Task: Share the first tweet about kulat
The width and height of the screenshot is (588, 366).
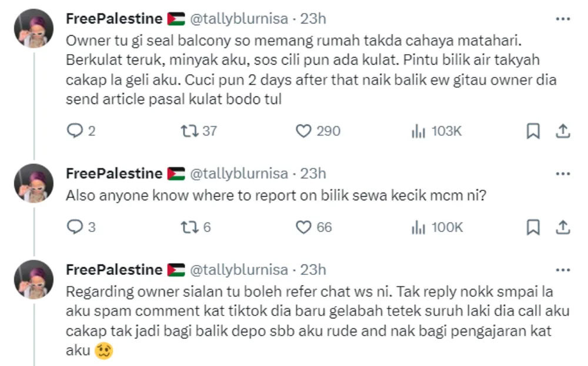Action: pos(562,131)
